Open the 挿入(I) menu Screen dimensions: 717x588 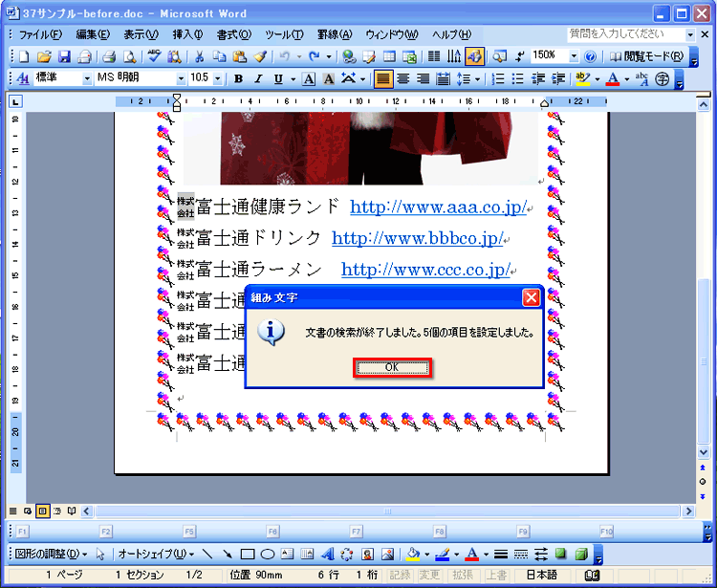pos(187,34)
